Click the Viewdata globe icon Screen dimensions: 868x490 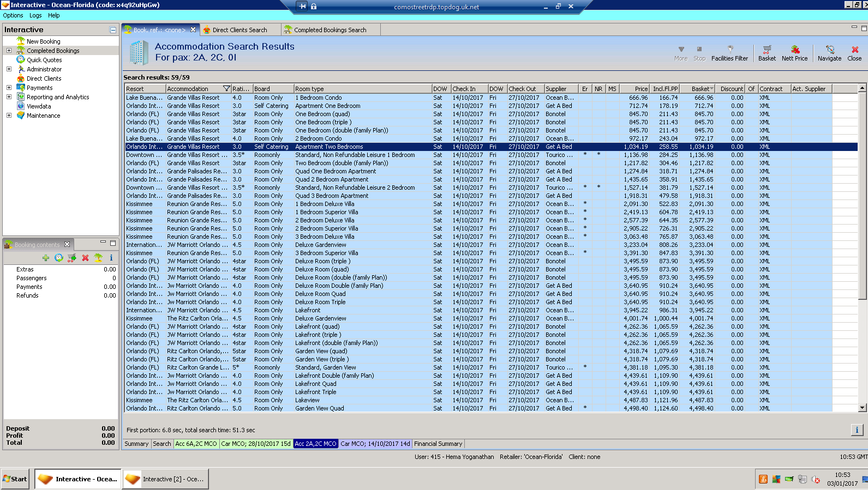[x=21, y=106]
